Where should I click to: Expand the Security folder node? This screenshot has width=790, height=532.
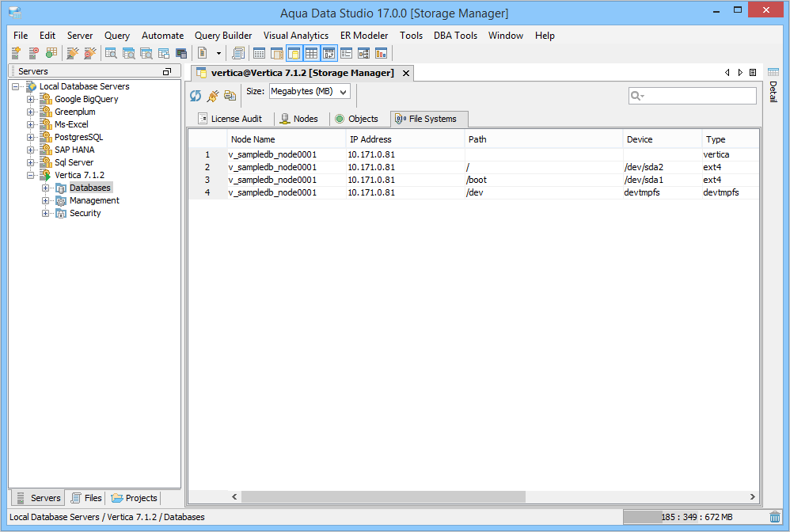(45, 213)
